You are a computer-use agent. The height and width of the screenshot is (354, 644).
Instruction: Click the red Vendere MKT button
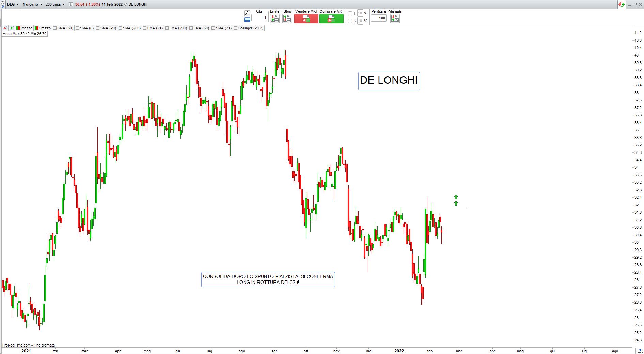click(306, 19)
